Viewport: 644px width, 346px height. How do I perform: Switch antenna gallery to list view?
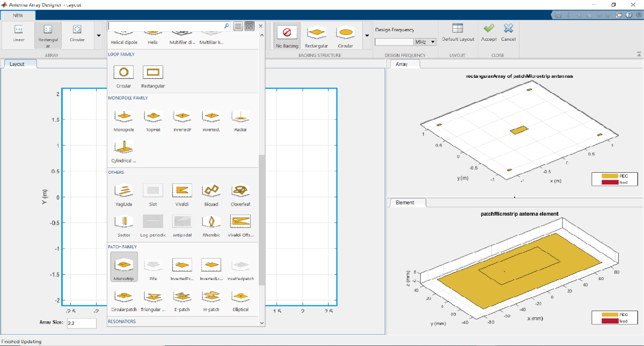pyautogui.click(x=238, y=26)
